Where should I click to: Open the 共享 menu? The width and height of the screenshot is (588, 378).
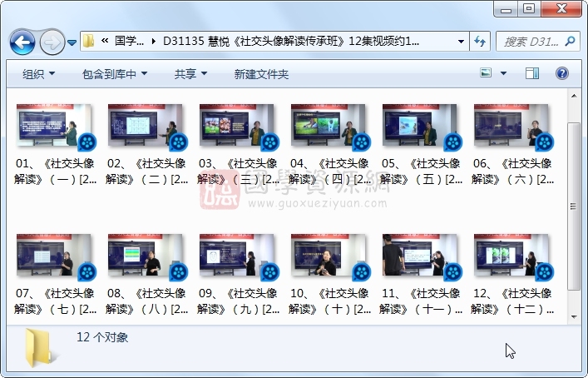pos(190,74)
